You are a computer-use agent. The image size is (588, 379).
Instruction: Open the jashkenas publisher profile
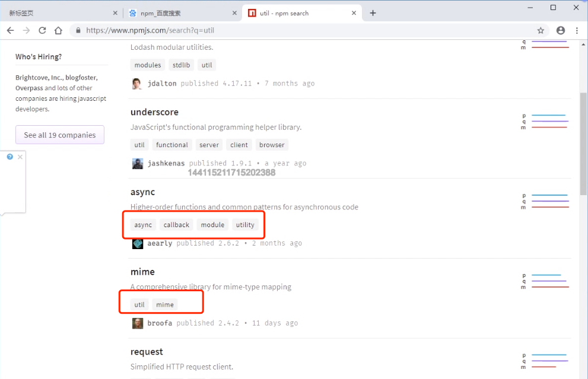coord(166,164)
